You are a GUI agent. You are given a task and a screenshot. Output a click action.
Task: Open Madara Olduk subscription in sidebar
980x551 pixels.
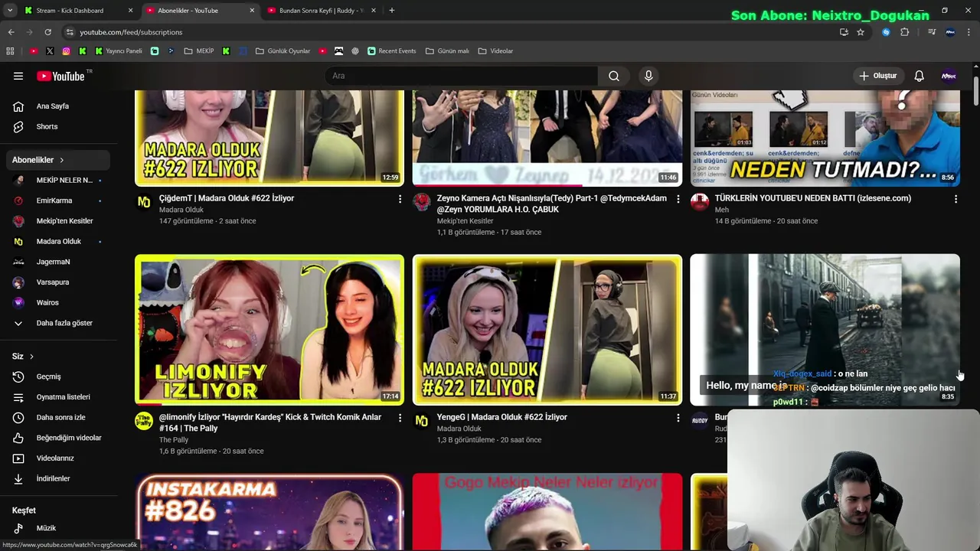click(60, 241)
